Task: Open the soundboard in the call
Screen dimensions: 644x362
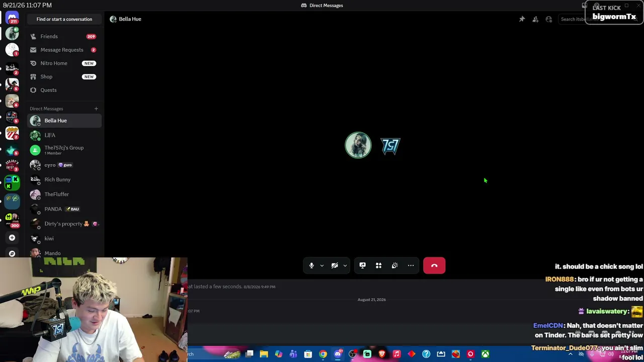Action: pyautogui.click(x=394, y=265)
